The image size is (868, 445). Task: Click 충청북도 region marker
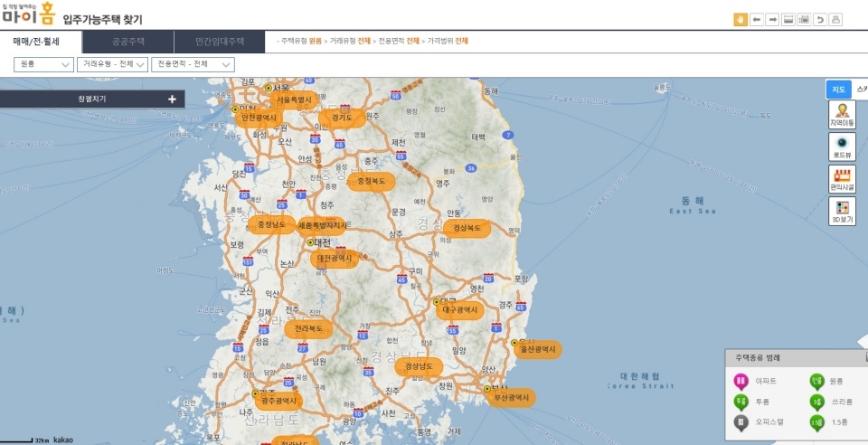pos(371,182)
